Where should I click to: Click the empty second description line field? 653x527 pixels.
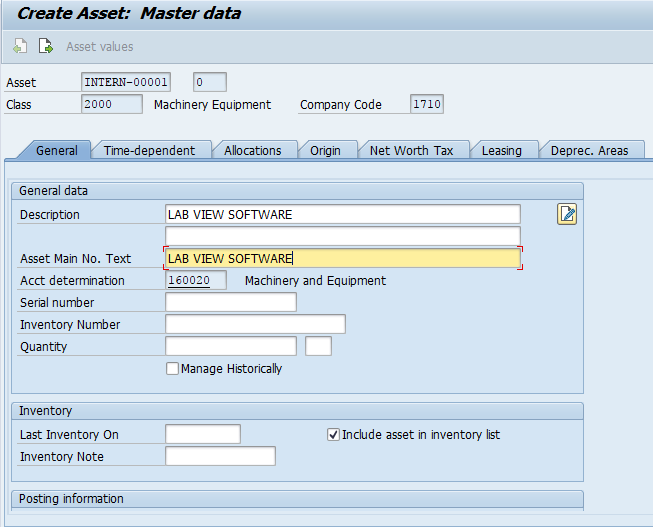point(342,236)
